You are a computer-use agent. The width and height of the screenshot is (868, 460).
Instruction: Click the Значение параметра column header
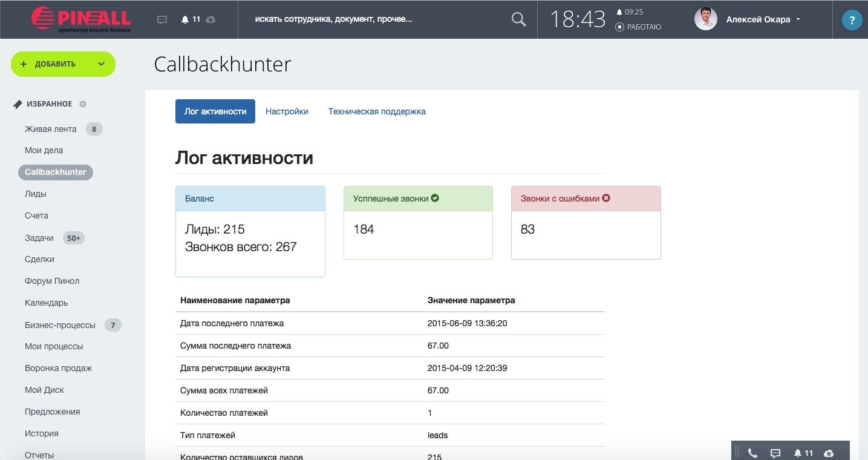471,300
